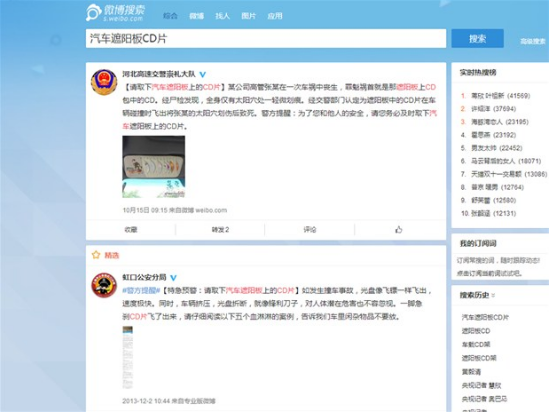Click the verified badge beside 虹口公安分局

(x=173, y=277)
